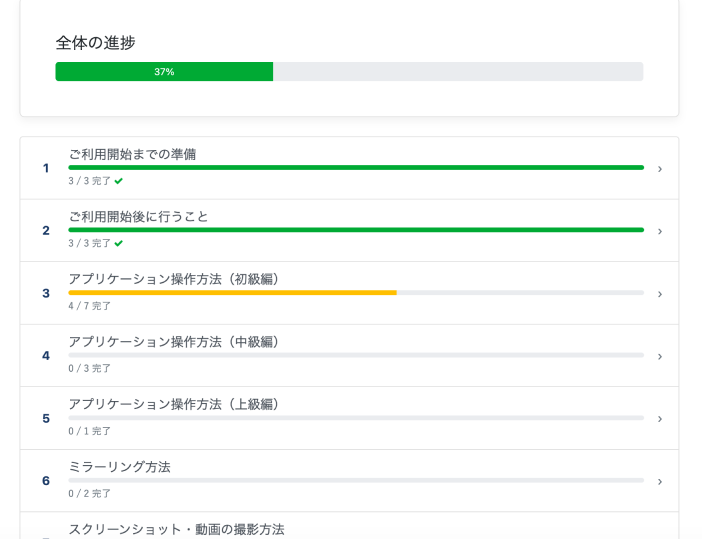
Task: Click the step number 6 label
Action: point(46,481)
